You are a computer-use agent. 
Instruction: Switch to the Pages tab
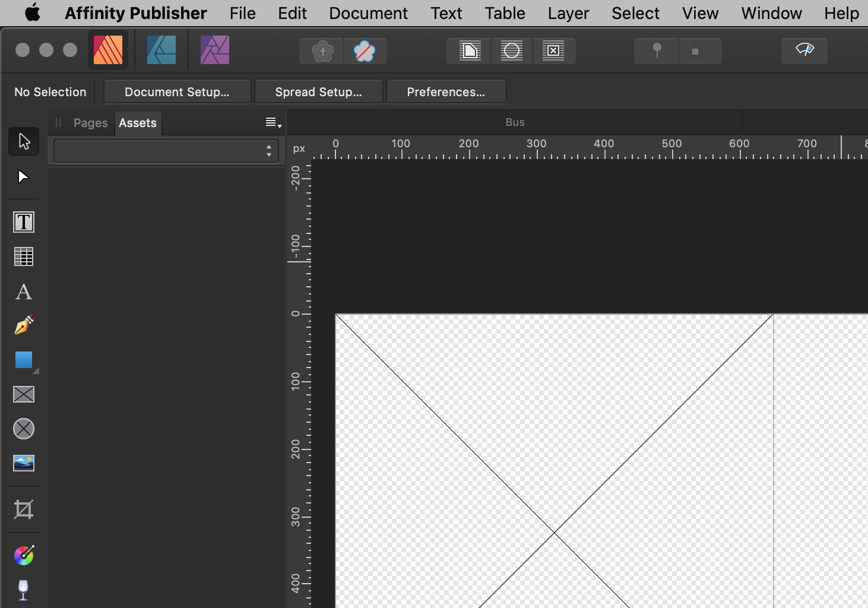pos(90,123)
